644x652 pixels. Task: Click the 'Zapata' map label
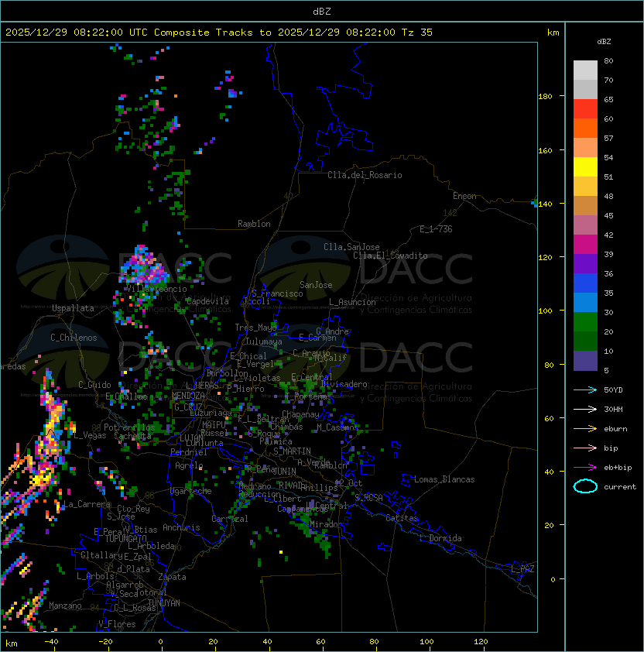pyautogui.click(x=172, y=577)
